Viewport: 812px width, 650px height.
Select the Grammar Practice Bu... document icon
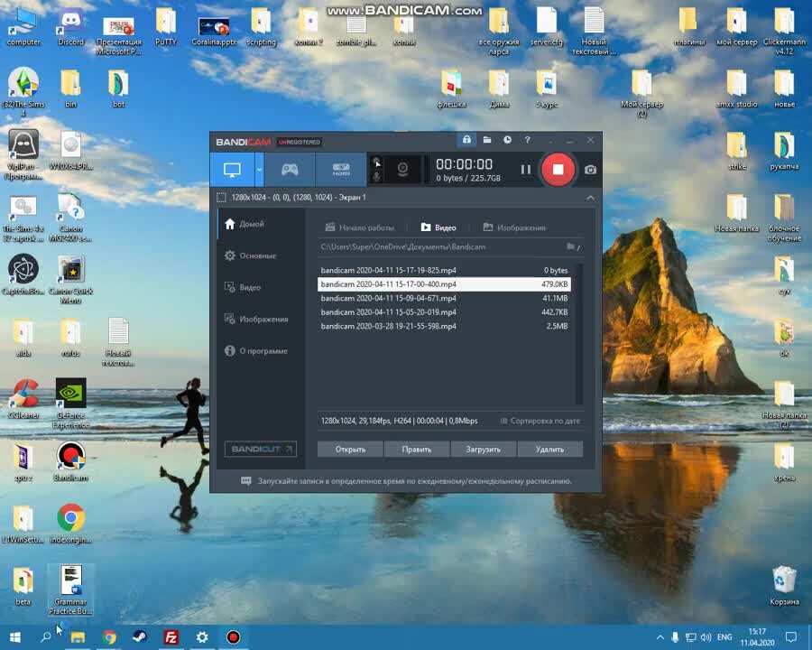[x=71, y=590]
